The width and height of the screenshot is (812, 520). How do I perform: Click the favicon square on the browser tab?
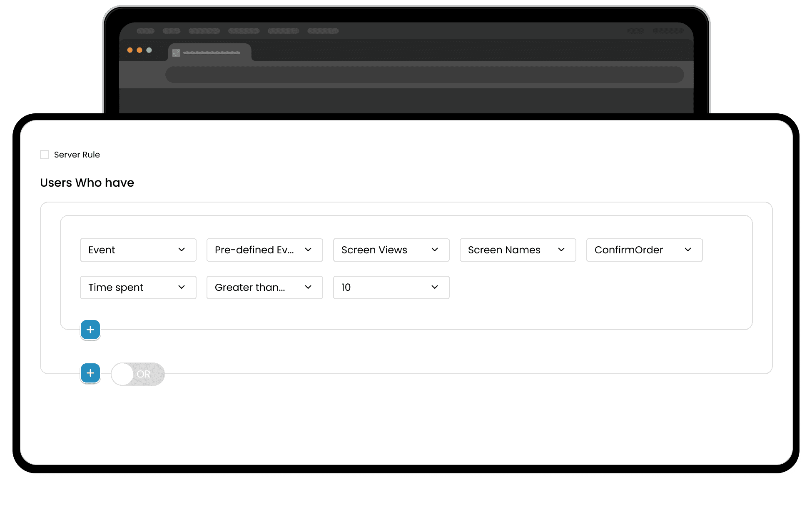pyautogui.click(x=176, y=53)
